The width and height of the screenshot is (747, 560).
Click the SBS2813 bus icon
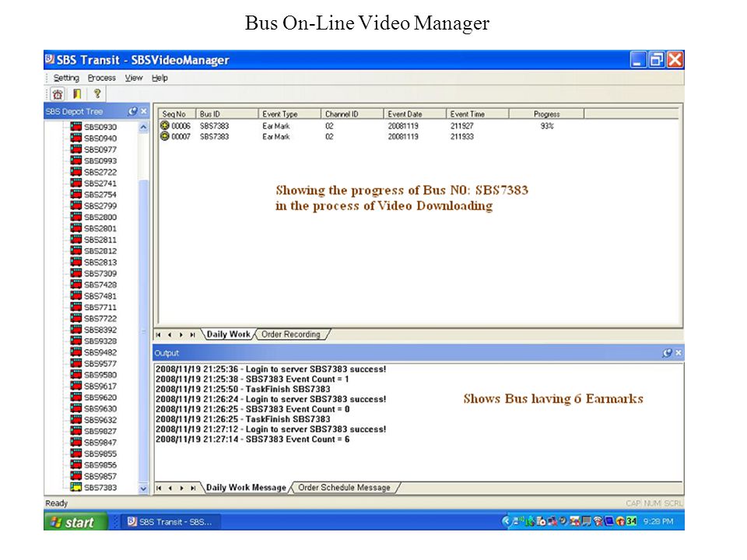pos(75,261)
